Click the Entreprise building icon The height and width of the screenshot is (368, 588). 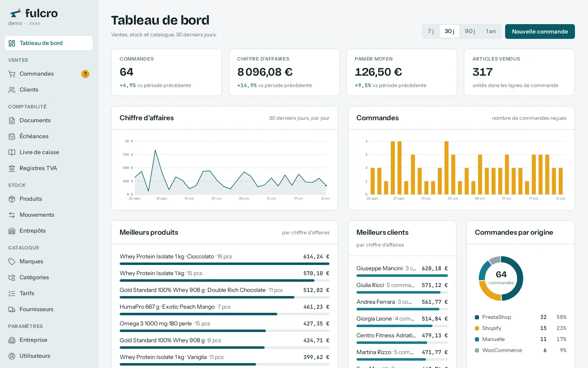tap(12, 340)
